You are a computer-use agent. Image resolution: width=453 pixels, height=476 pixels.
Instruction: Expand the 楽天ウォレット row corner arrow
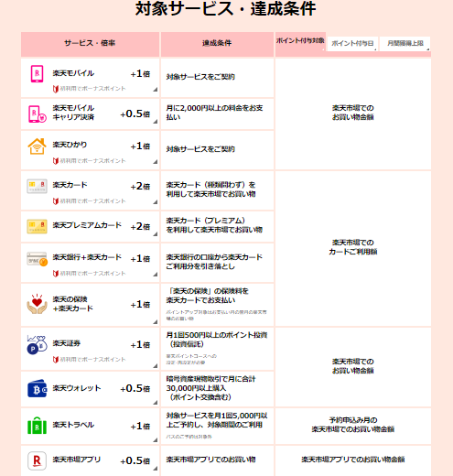(156, 403)
